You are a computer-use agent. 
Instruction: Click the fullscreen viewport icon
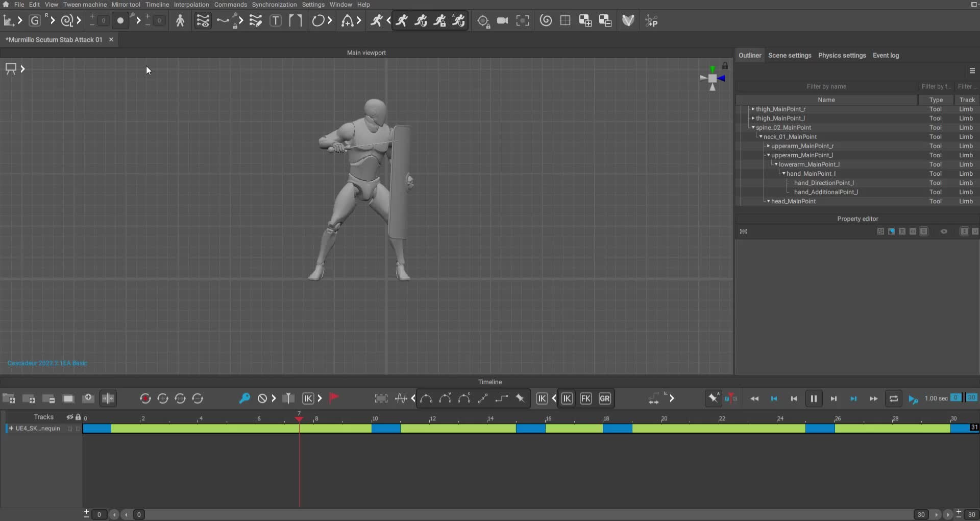523,20
